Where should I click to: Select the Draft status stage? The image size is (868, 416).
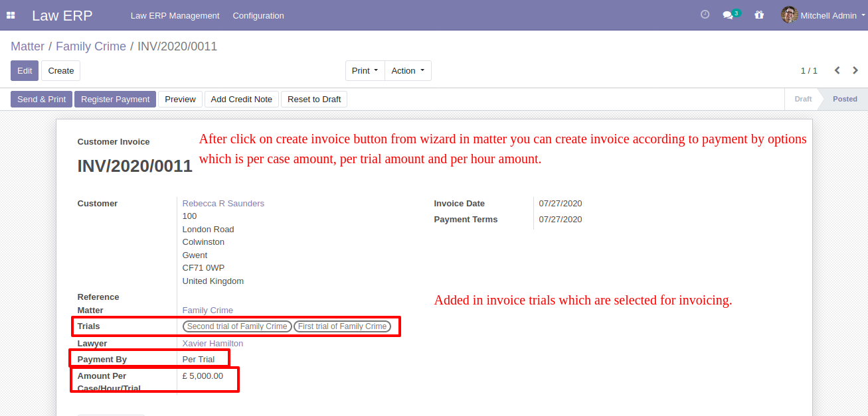803,99
